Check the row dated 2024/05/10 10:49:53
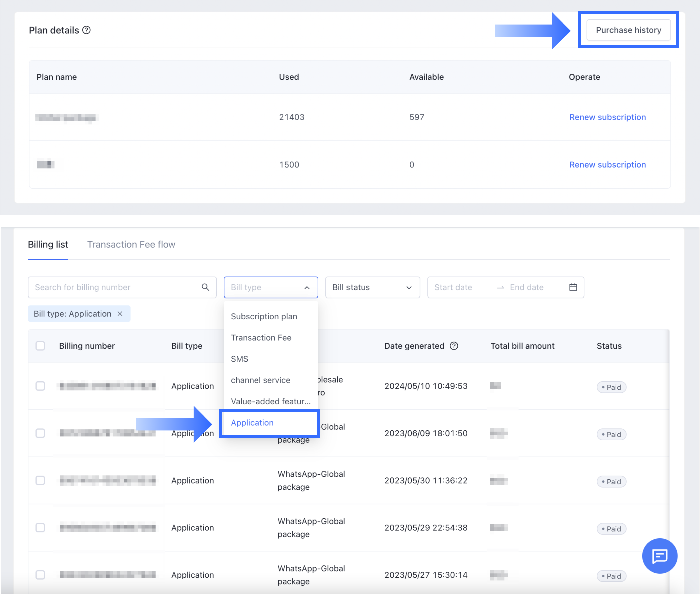Viewport: 700px width, 594px height. 40,386
